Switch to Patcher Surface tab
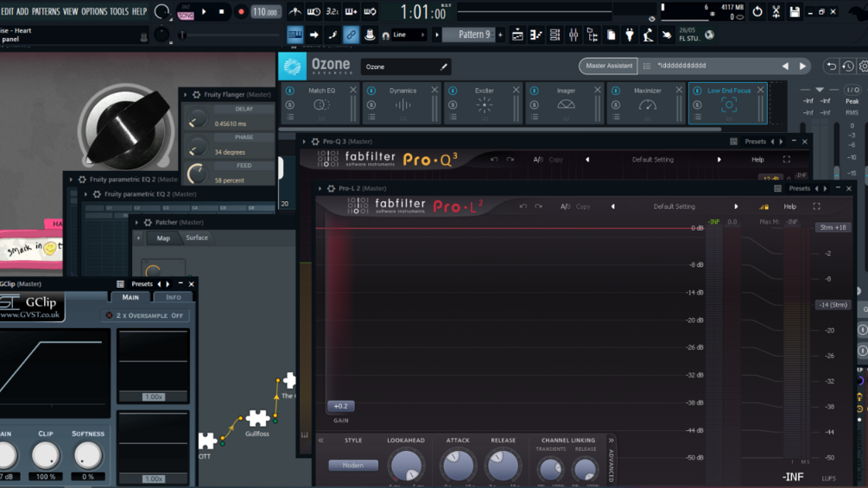This screenshot has height=488, width=868. (197, 238)
